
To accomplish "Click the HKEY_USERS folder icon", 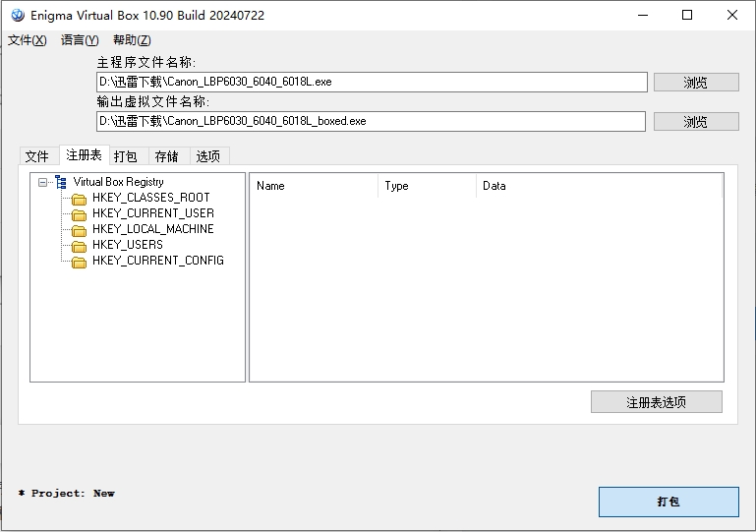I will coord(80,246).
